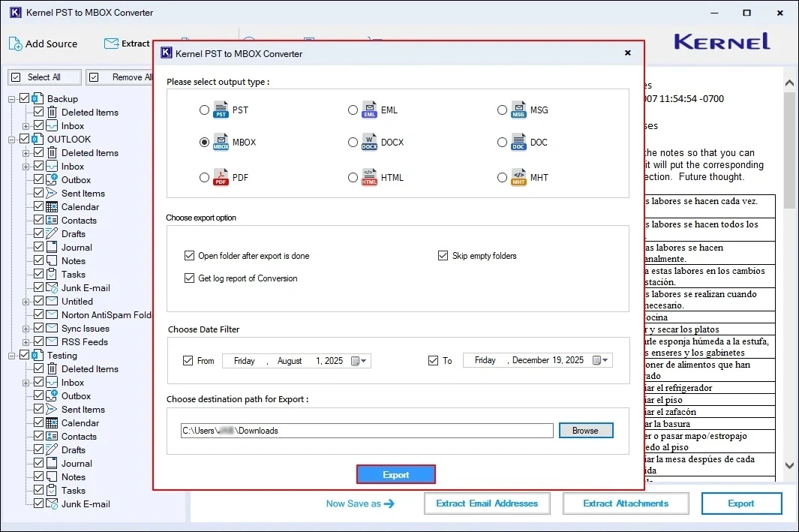Click the PDF format icon

[220, 177]
